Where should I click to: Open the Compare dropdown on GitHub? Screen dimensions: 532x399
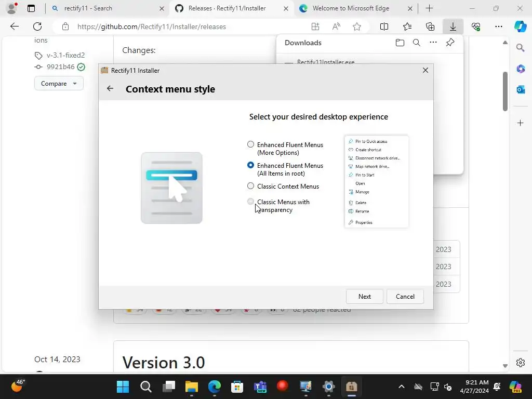click(59, 84)
